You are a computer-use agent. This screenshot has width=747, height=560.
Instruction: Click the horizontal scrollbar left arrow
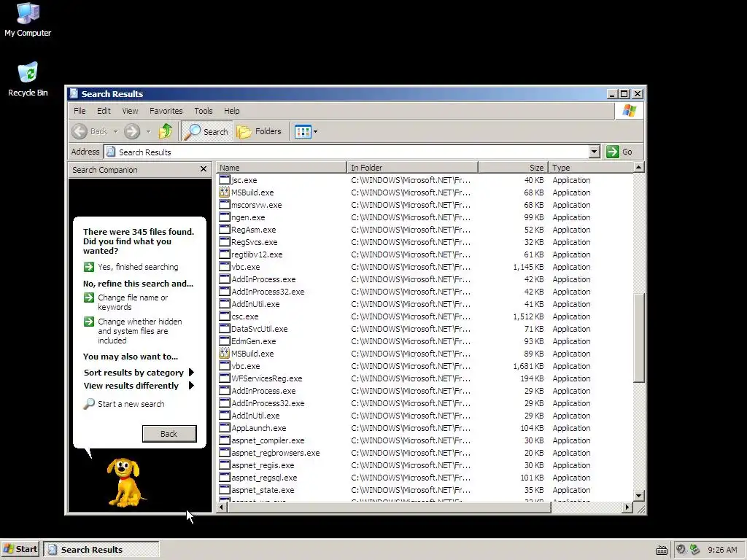pos(222,507)
